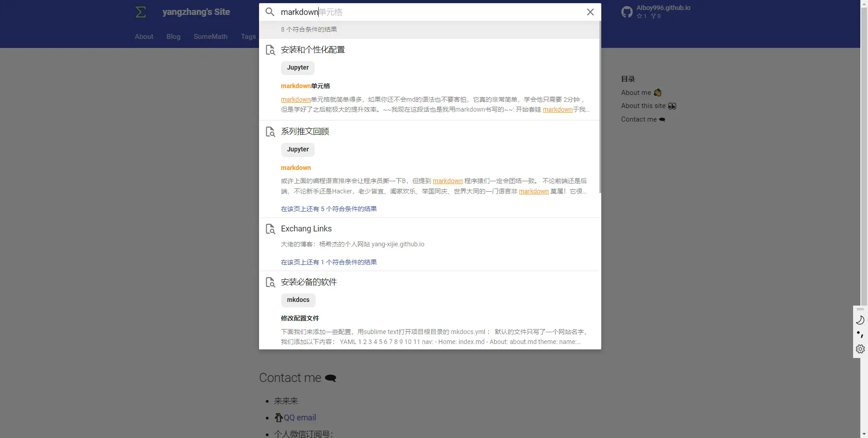Click the document icon beside 系列推文回顾
This screenshot has height=438, width=868.
(x=270, y=132)
